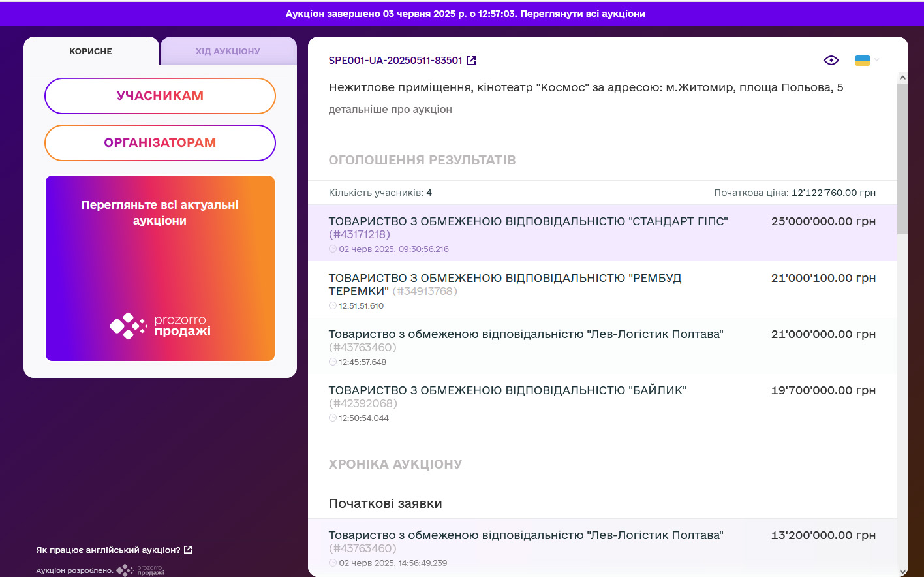924x577 pixels.
Task: Click the Prozorro Продажі logo in banner
Action: (x=160, y=325)
